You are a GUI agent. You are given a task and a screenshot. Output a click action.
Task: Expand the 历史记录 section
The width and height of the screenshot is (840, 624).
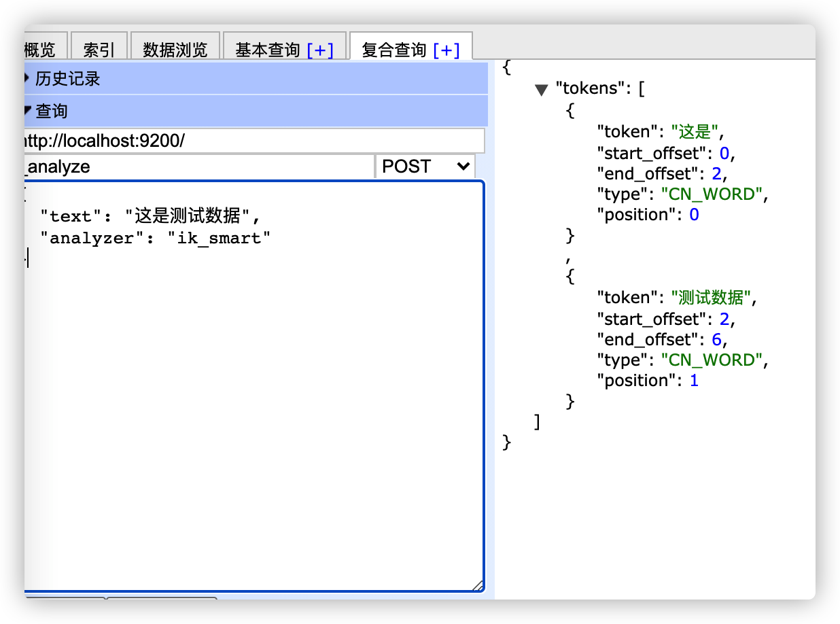tap(256, 79)
